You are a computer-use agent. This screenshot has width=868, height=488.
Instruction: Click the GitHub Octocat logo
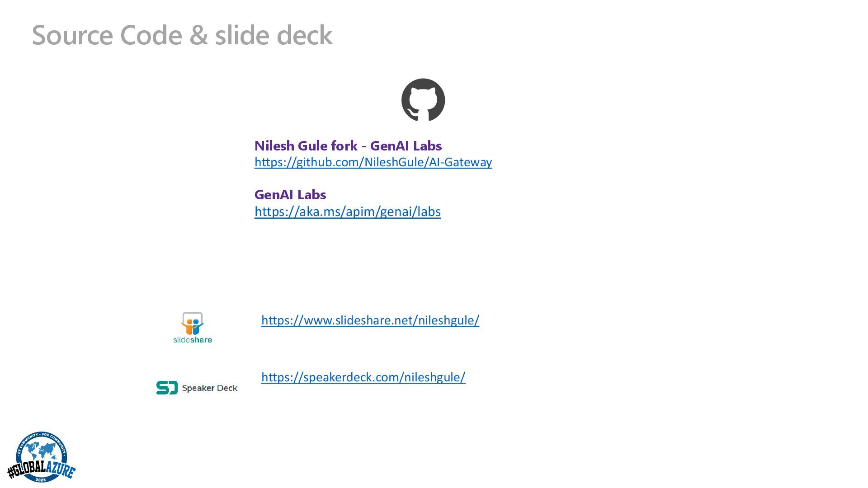pyautogui.click(x=423, y=100)
